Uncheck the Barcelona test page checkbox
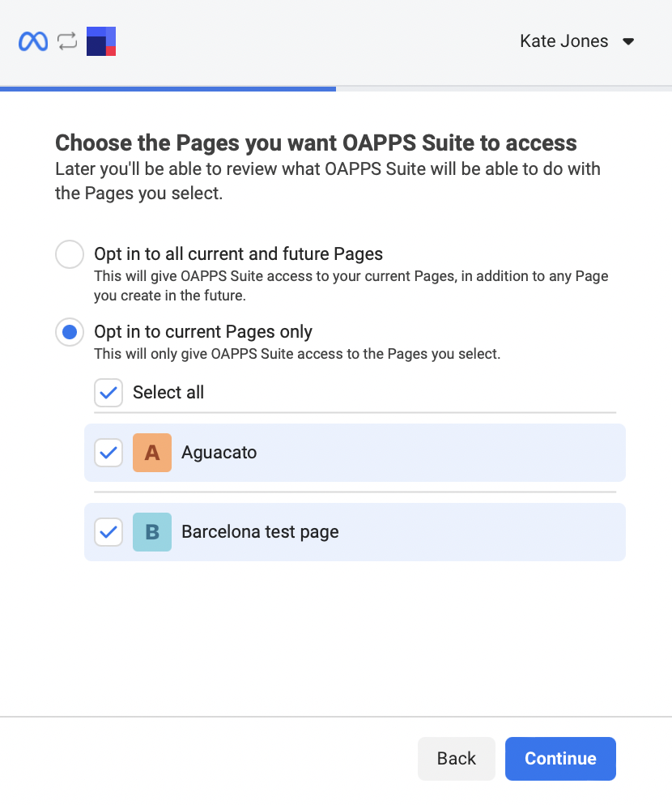The height and width of the screenshot is (805, 672). 108,532
